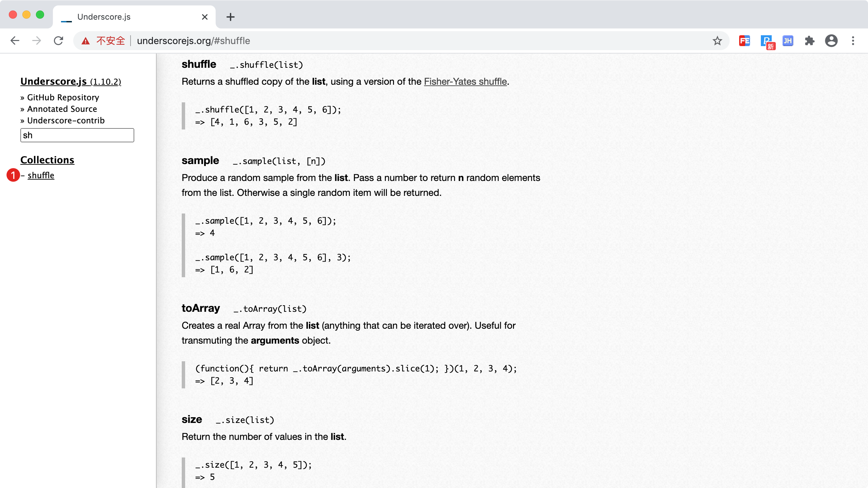
Task: Reload the current page
Action: coord(59,41)
